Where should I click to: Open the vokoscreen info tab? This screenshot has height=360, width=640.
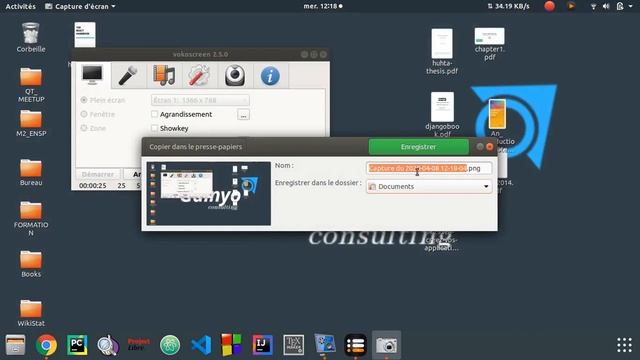pyautogui.click(x=270, y=76)
